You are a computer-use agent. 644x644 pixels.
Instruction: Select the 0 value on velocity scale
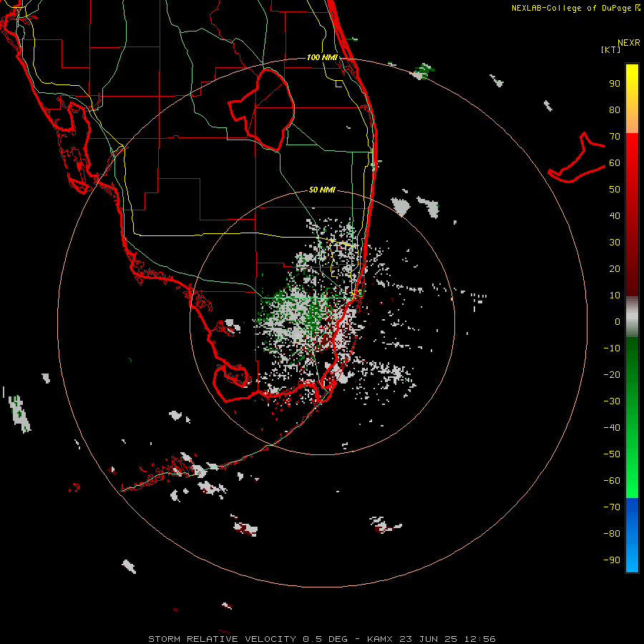coord(618,321)
